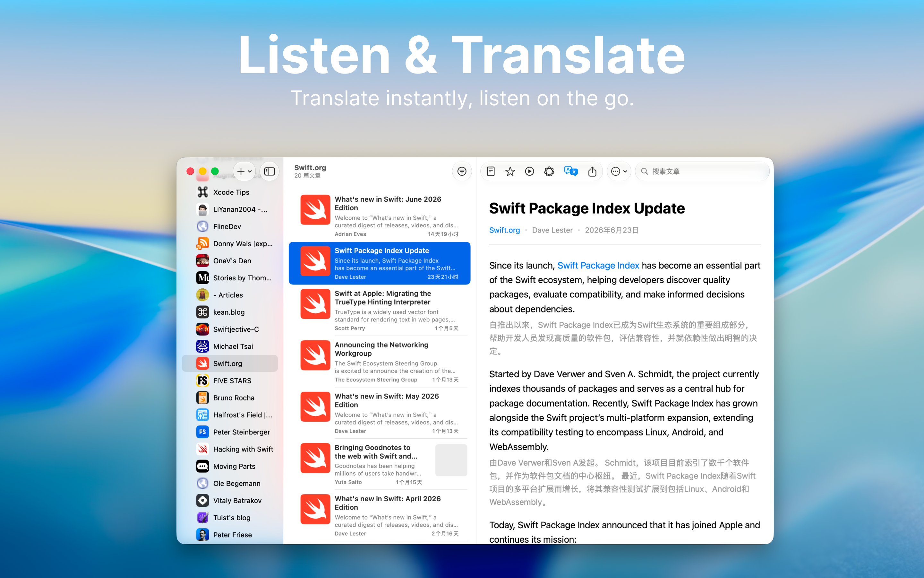Click the FIVE STARS FS feed icon
This screenshot has width=924, height=578.
coord(202,381)
